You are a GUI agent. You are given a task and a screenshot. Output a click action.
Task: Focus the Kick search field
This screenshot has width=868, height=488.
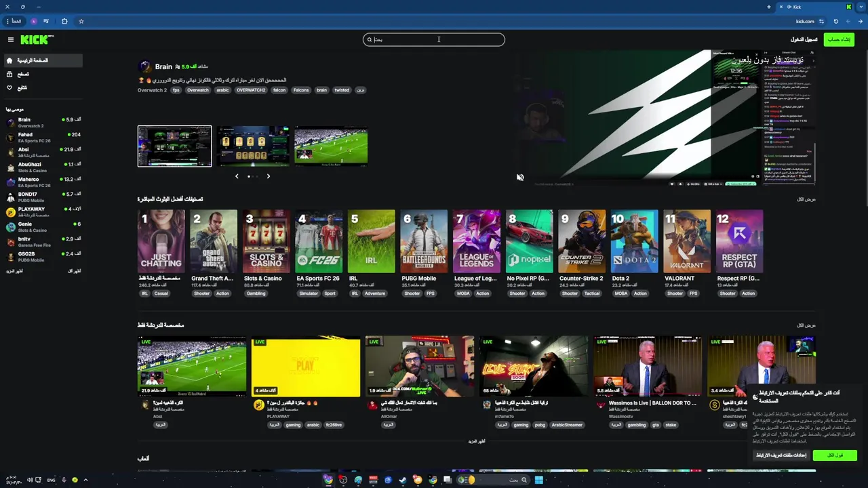pos(434,39)
